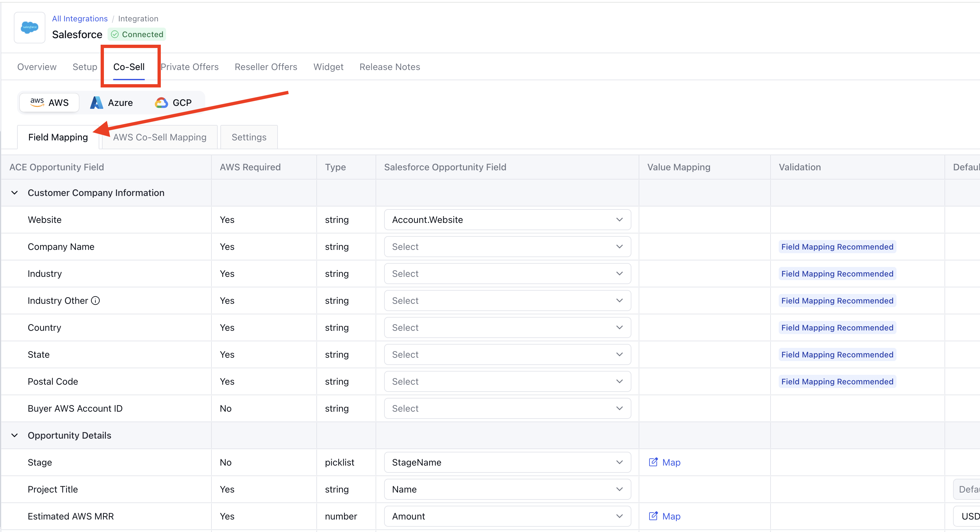Click the Estimated AWS MRR row label
The height and width of the screenshot is (532, 980).
[71, 517]
